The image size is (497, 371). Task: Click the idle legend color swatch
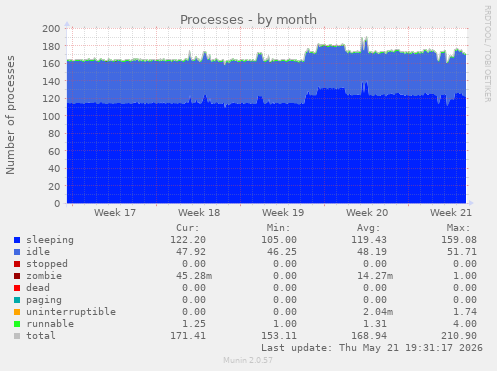(17, 252)
